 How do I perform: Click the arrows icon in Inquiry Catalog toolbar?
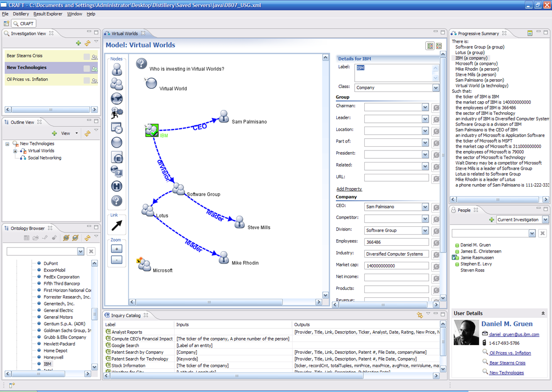point(420,315)
